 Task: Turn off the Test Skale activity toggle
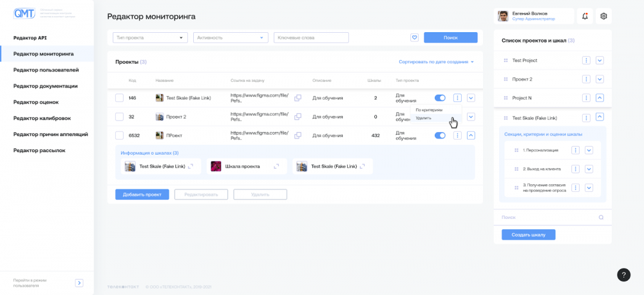click(x=440, y=98)
